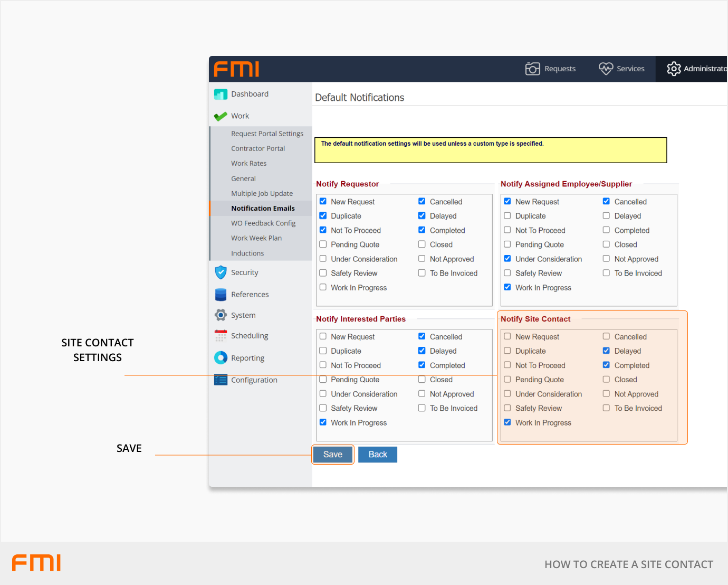Click the green checkmark Work icon

point(221,116)
